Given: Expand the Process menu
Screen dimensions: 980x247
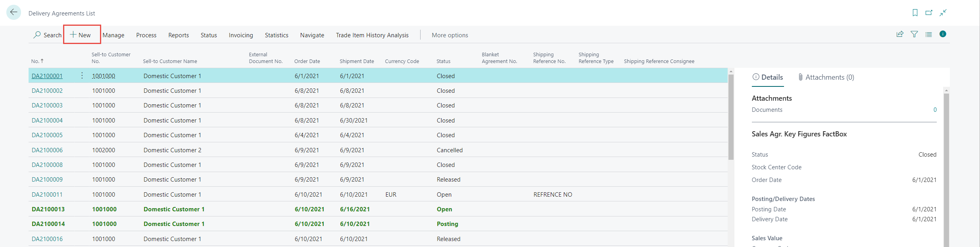Looking at the screenshot, I should pyautogui.click(x=146, y=35).
